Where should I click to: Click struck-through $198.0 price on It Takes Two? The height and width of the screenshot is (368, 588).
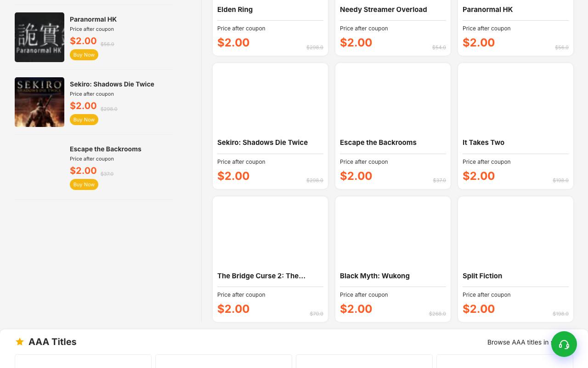(x=560, y=180)
